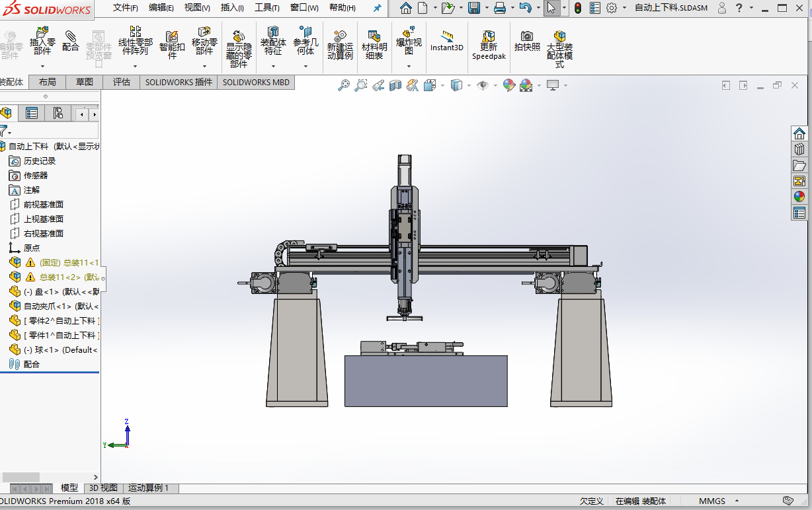Create New Motion Study (新建运动算例)

(340, 44)
